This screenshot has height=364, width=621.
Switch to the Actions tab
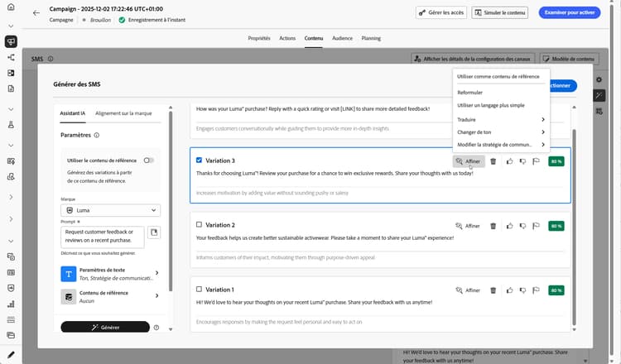coord(287,38)
